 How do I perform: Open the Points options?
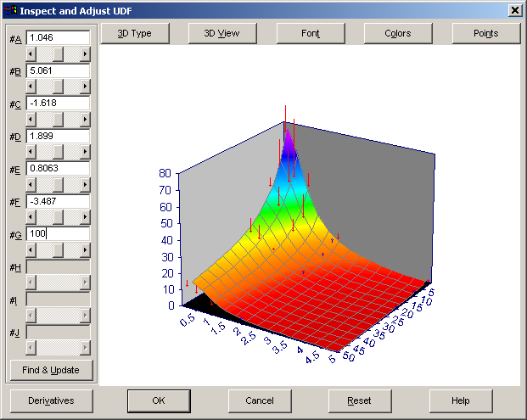tap(486, 33)
